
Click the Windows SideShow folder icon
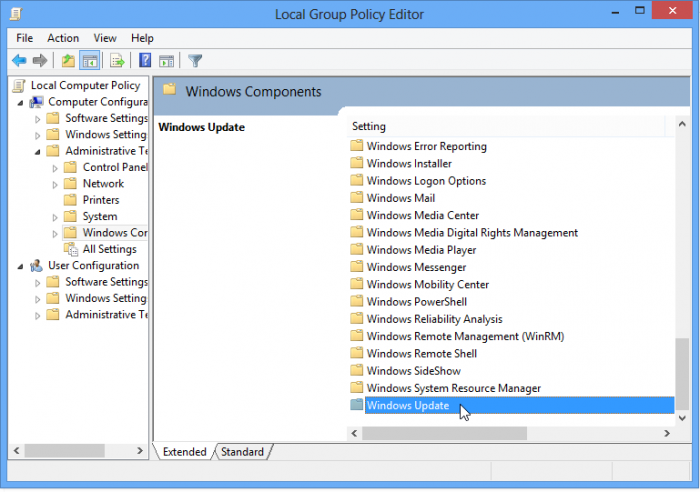pos(356,370)
